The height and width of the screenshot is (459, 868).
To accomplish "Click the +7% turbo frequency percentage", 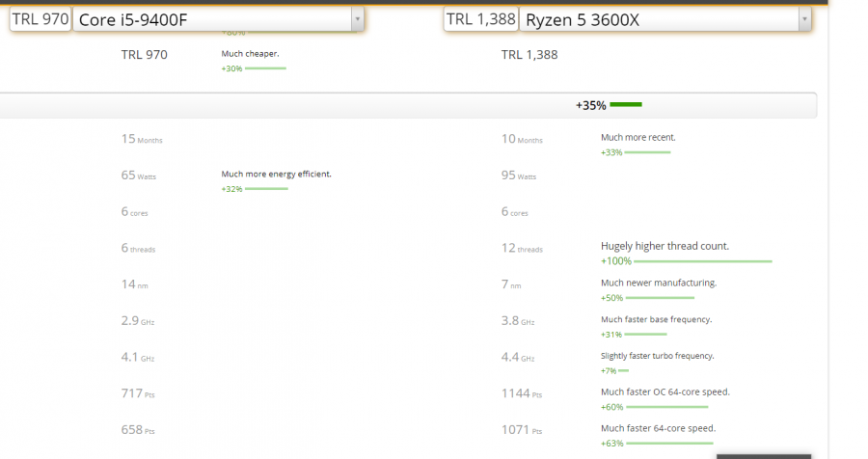I will pos(609,371).
